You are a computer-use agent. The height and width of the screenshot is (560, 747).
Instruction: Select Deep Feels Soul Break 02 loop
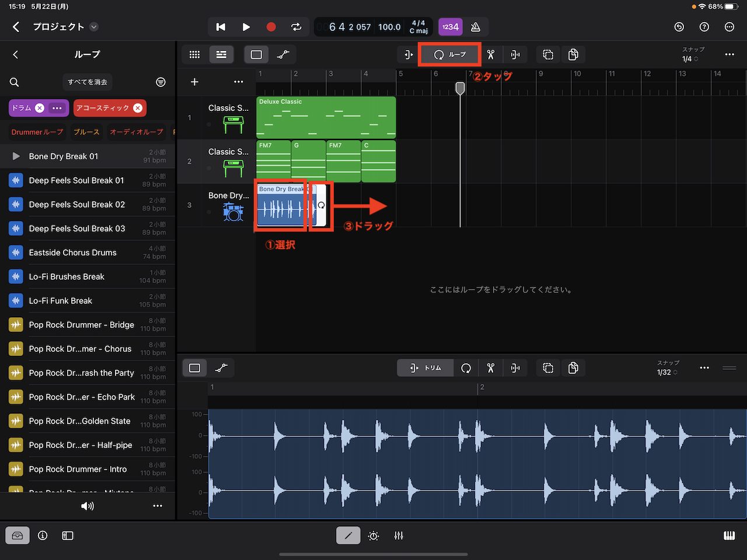pos(88,204)
